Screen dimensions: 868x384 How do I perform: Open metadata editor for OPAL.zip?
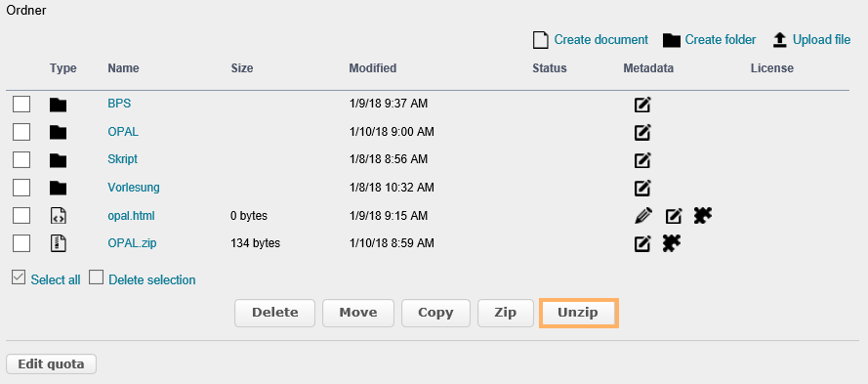click(642, 243)
